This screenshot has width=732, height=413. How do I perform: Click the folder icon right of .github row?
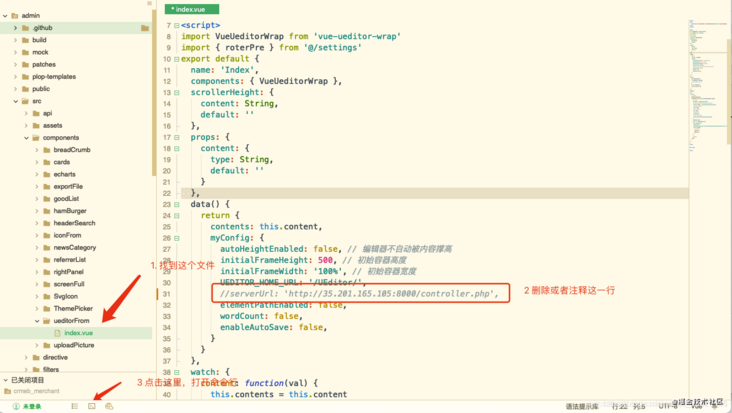pyautogui.click(x=145, y=28)
